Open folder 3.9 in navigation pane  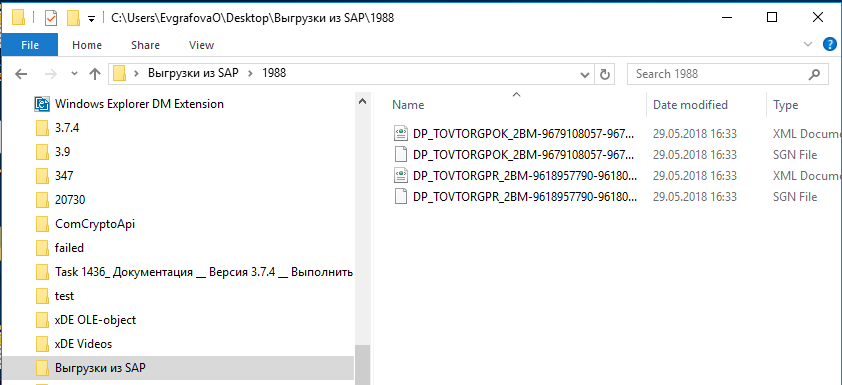62,152
